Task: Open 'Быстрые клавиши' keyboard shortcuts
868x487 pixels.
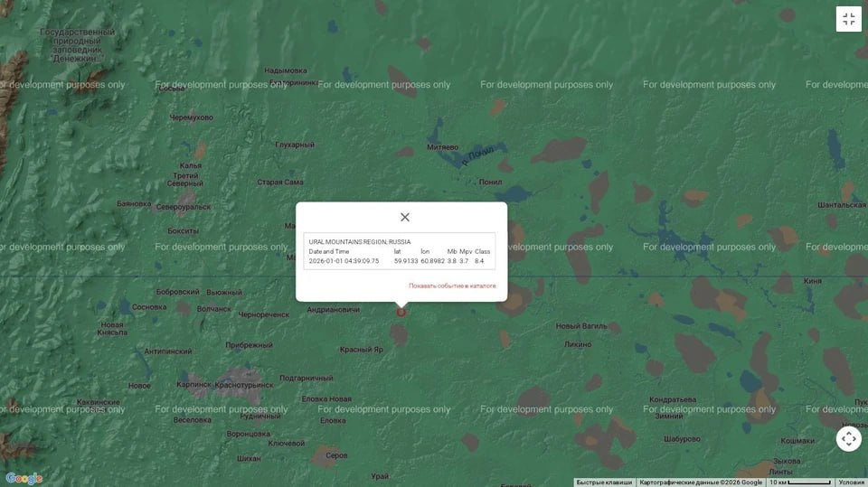Action: [604, 482]
